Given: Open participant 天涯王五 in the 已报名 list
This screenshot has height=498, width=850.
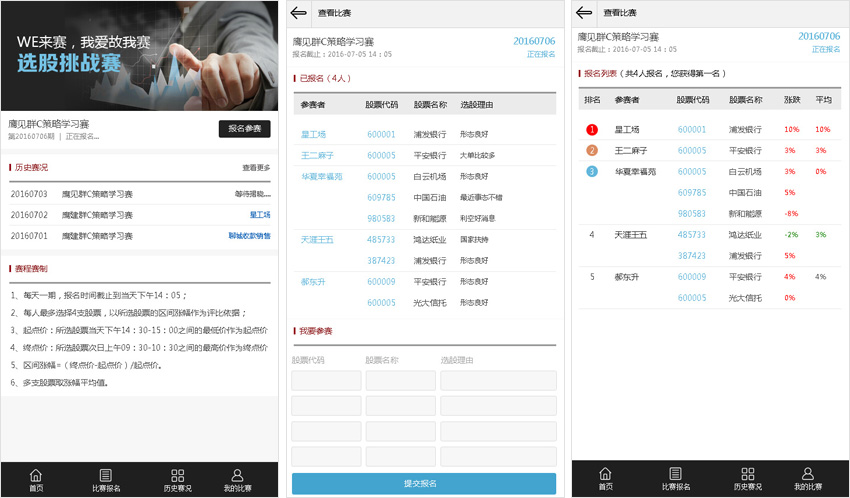Looking at the screenshot, I should point(317,240).
